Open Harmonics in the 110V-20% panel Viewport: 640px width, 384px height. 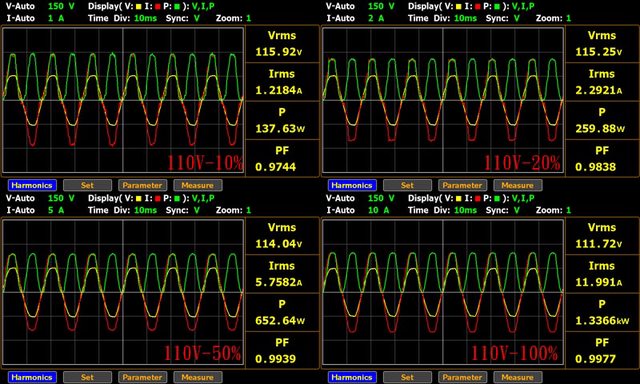click(x=352, y=185)
